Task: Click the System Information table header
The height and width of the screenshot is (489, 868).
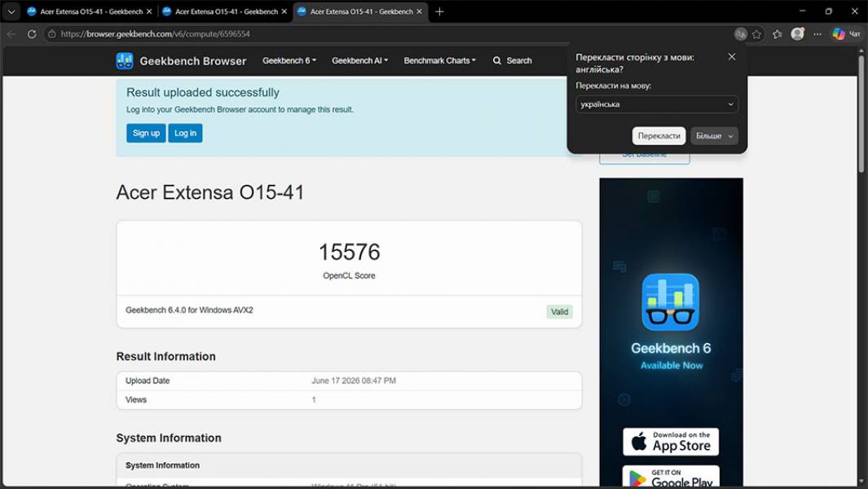Action: click(x=162, y=465)
